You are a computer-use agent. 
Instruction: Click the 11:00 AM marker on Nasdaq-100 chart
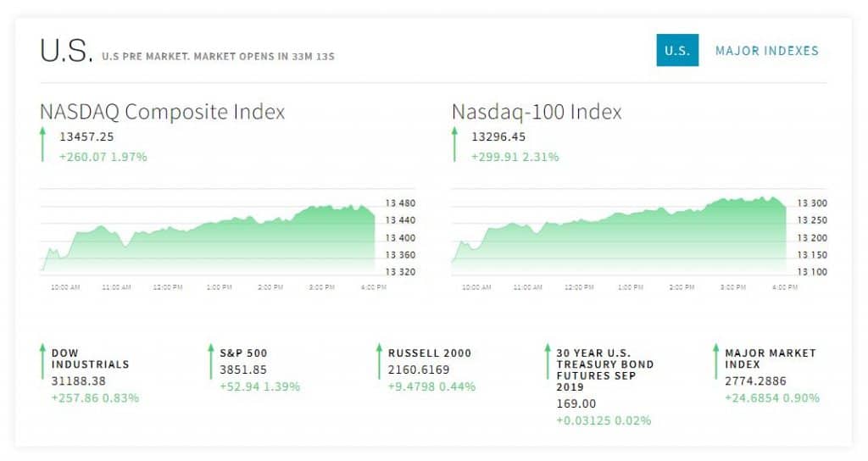click(x=527, y=287)
